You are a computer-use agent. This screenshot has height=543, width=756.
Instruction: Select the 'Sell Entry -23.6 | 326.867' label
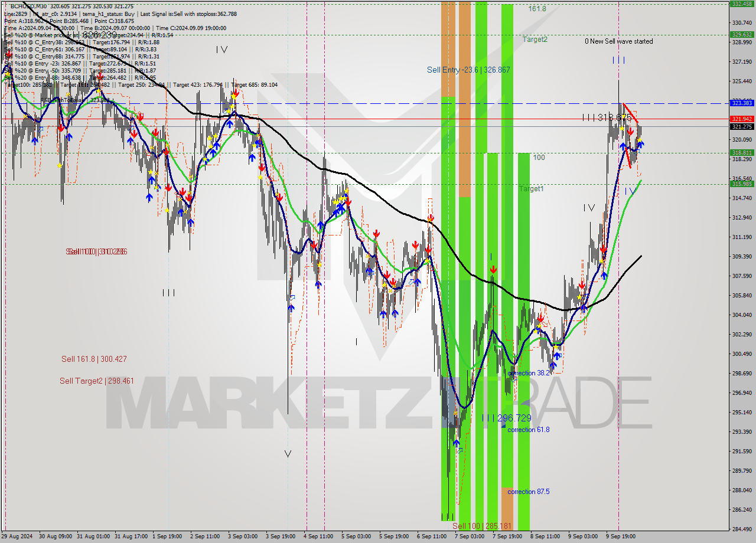coord(468,70)
